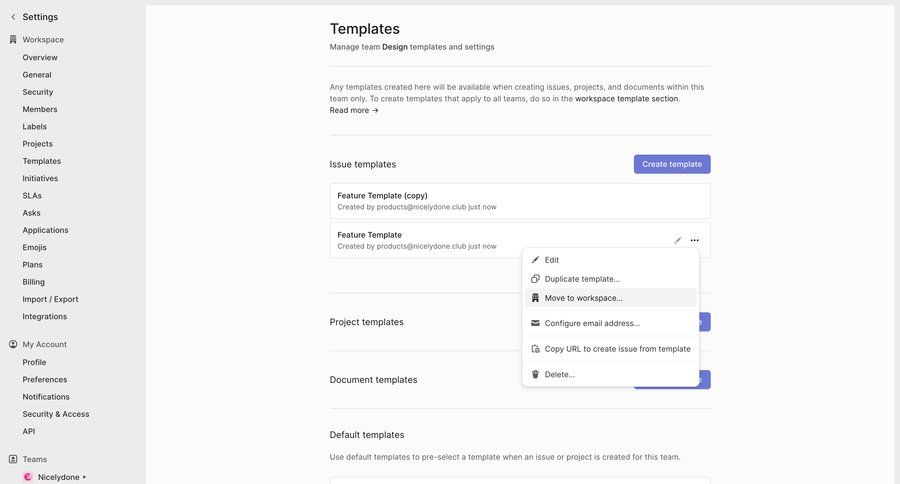Click the Project templates heading
Screen dimensions: 900x484
click(366, 322)
